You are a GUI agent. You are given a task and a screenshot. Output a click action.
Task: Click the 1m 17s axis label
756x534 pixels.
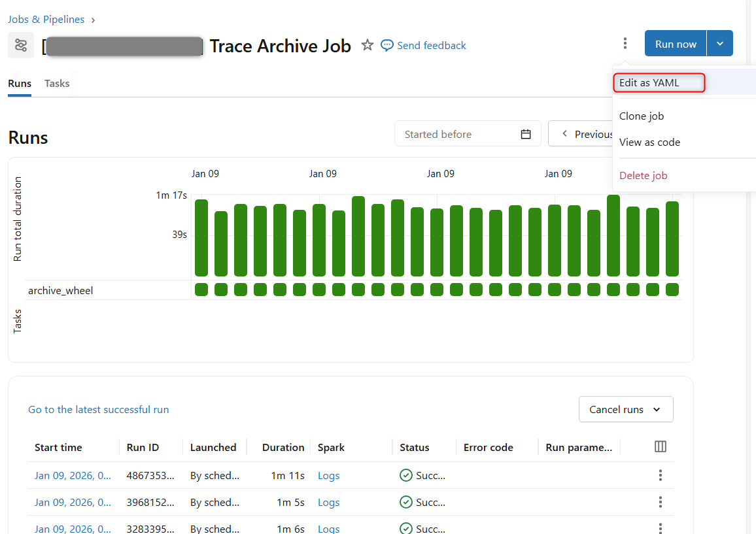click(x=171, y=195)
